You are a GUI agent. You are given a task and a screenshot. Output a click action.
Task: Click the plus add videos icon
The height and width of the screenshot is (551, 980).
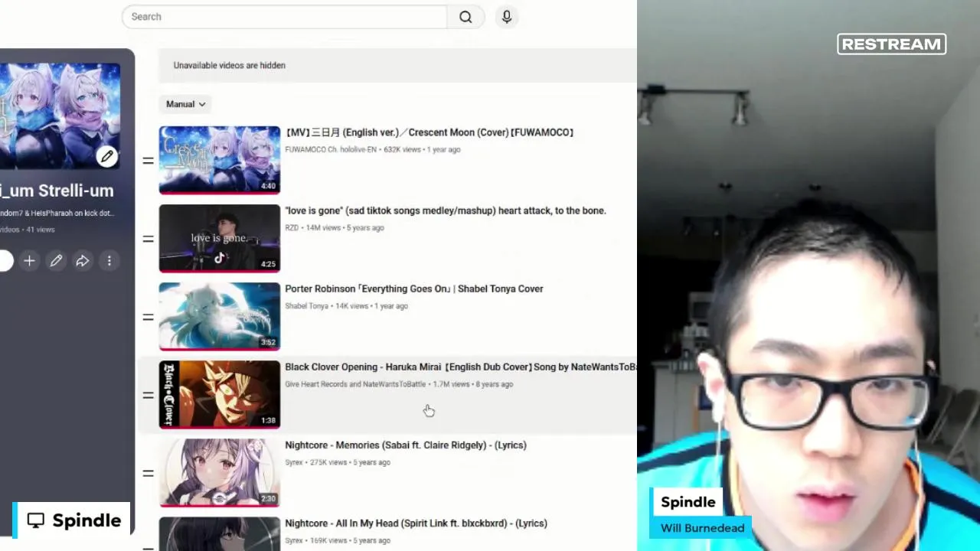pyautogui.click(x=29, y=261)
